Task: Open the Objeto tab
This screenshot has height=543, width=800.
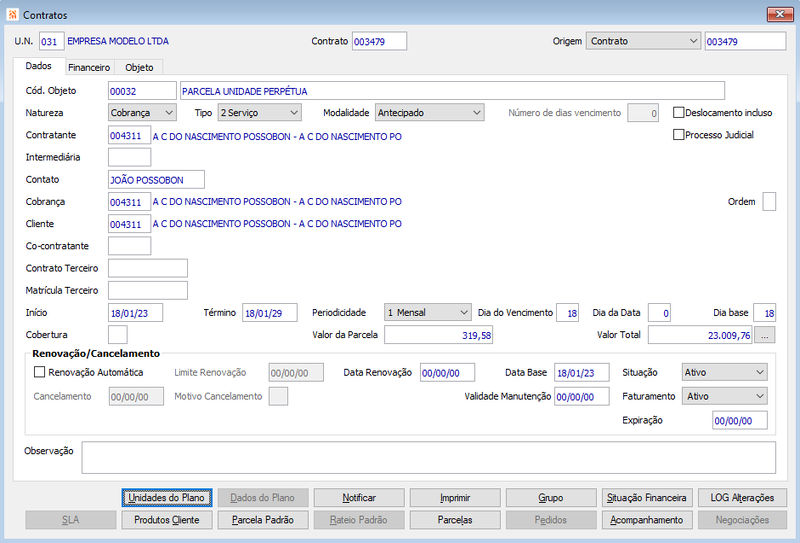Action: point(139,67)
